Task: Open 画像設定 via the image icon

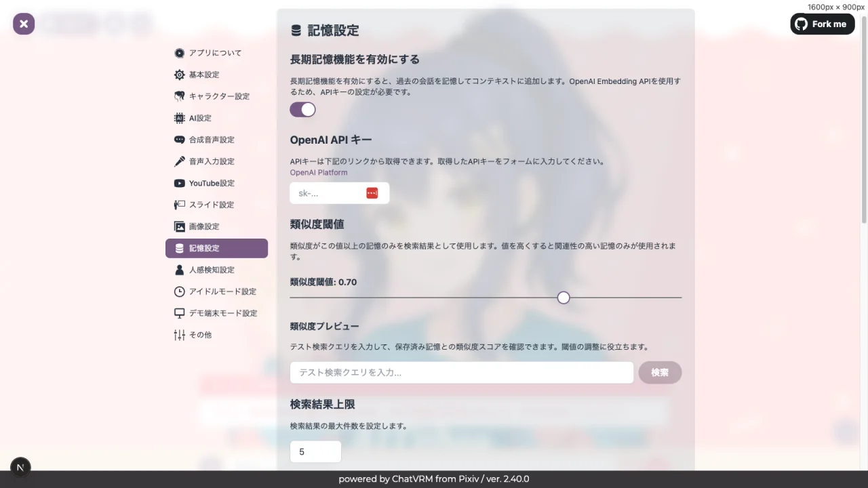Action: (179, 226)
